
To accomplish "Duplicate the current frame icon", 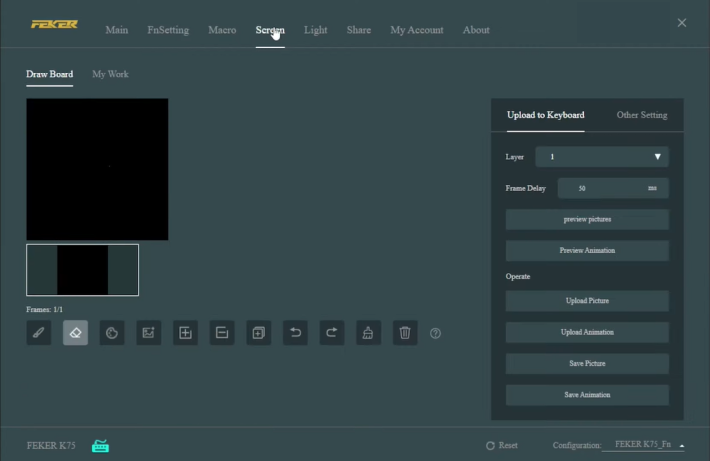I will (259, 333).
